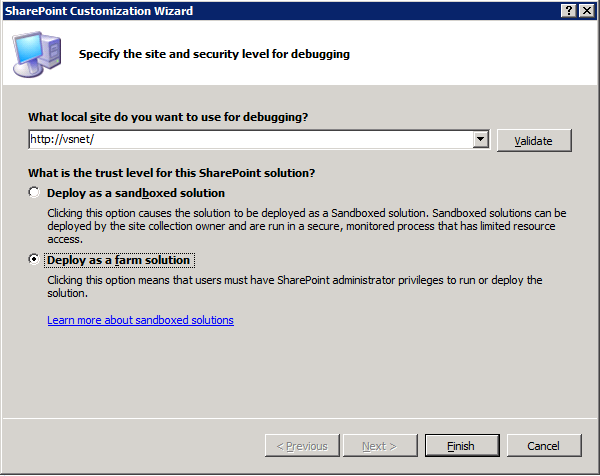
Task: Select Deploy as a farm solution radio
Action: pos(34,259)
